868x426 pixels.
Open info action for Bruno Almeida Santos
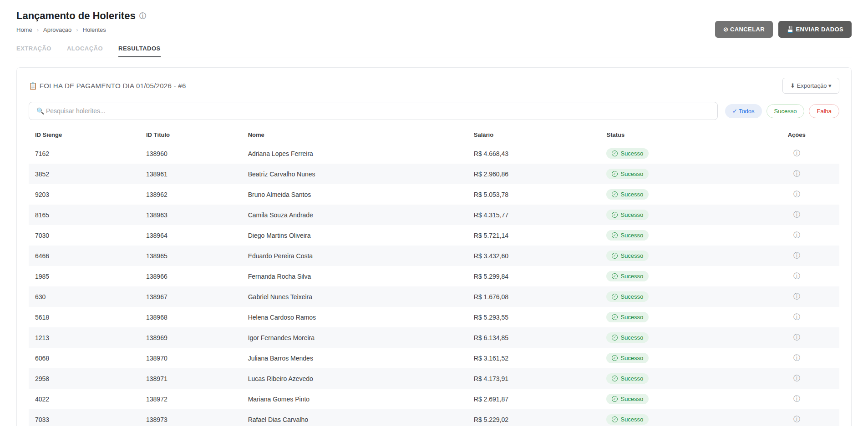pyautogui.click(x=797, y=194)
